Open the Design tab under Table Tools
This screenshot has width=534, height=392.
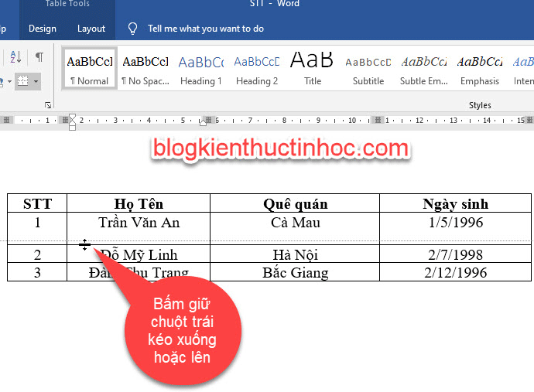coord(43,29)
